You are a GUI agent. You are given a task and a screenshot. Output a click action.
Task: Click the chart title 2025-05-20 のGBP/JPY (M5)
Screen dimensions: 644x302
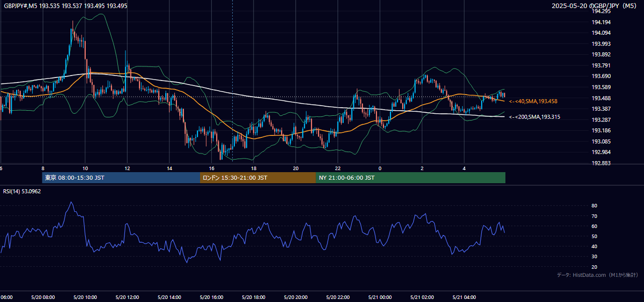595,6
